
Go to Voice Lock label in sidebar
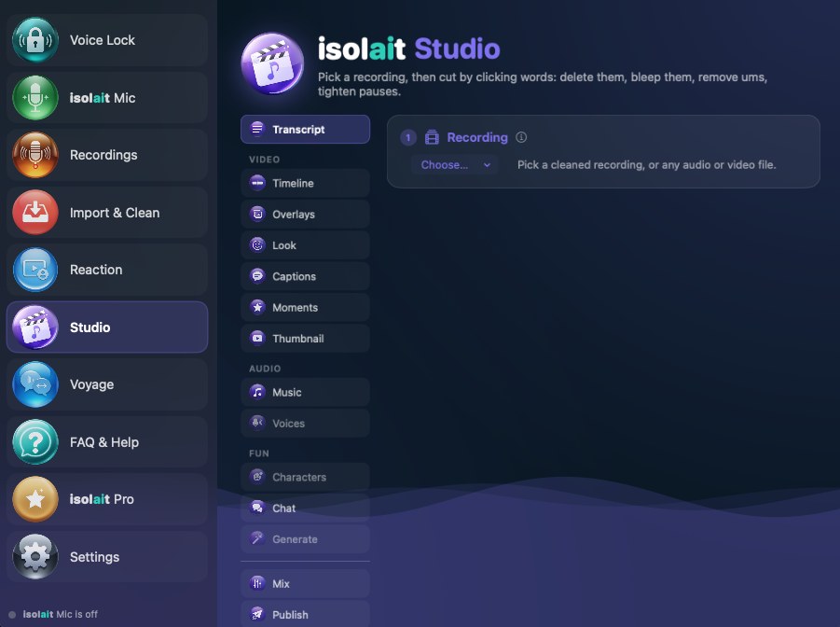103,40
